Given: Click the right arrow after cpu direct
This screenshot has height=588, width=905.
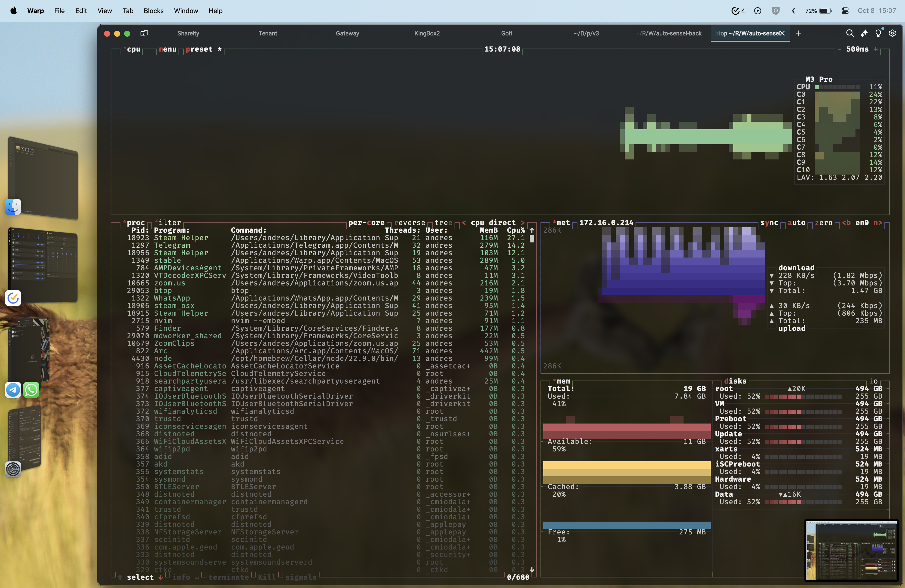Looking at the screenshot, I should coord(523,223).
